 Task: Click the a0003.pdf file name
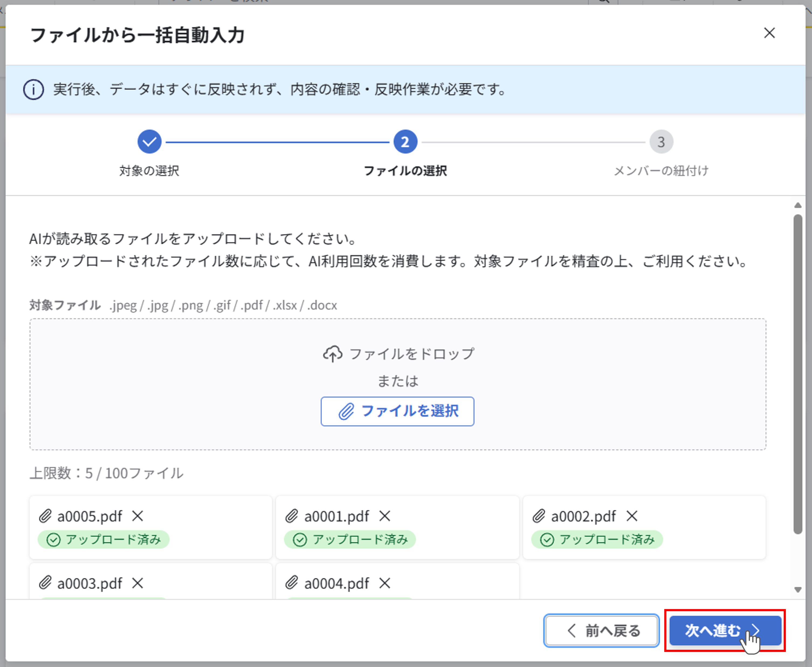[90, 584]
